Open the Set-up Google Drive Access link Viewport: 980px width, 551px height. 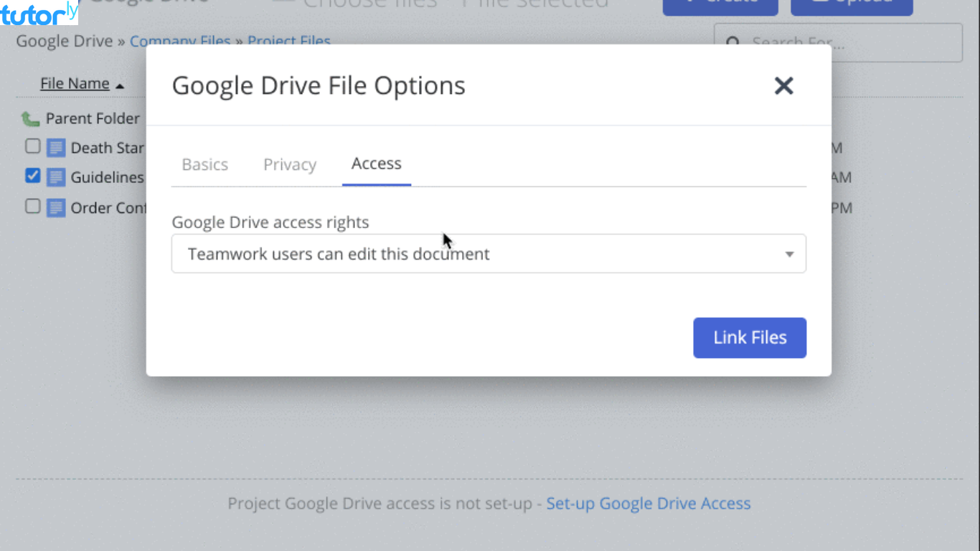pyautogui.click(x=648, y=503)
